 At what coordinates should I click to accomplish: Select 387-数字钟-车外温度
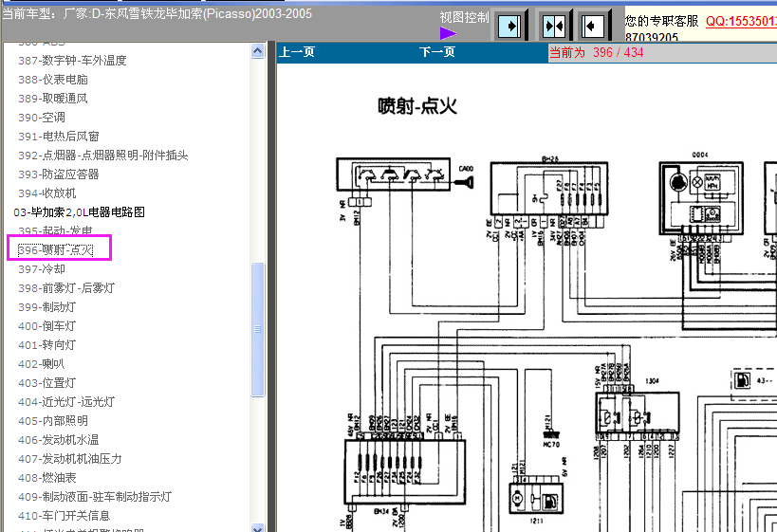point(72,61)
